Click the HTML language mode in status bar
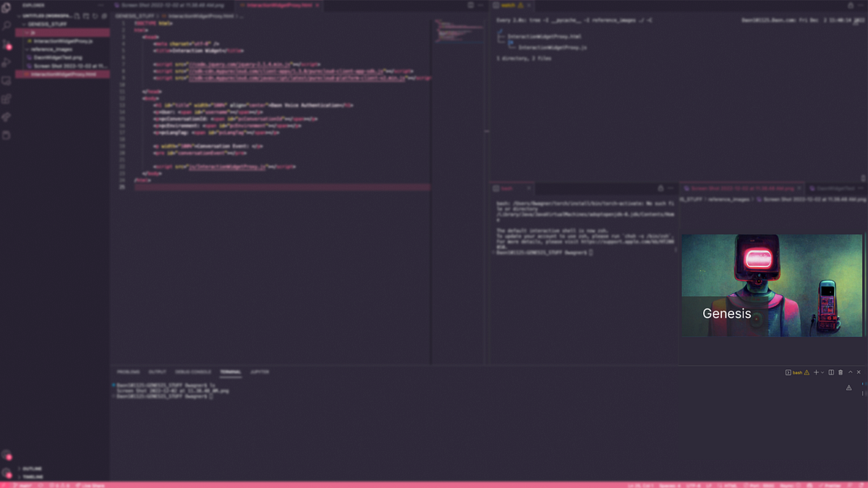The image size is (868, 488). point(731,484)
